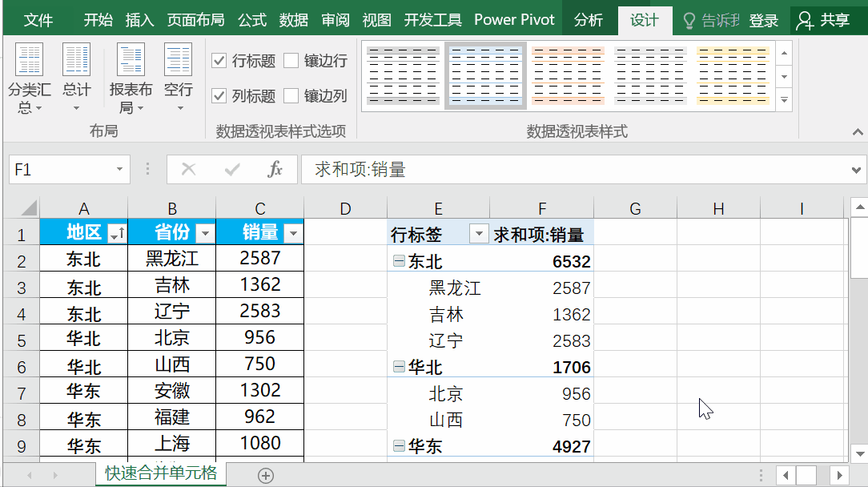Apply the blue pivot table style
Image resolution: width=868 pixels, height=487 pixels.
[x=485, y=75]
